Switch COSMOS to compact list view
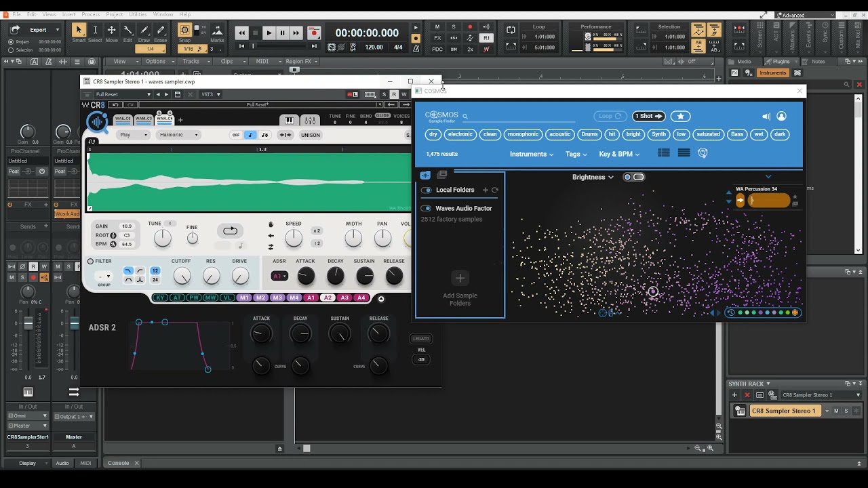 [x=684, y=153]
